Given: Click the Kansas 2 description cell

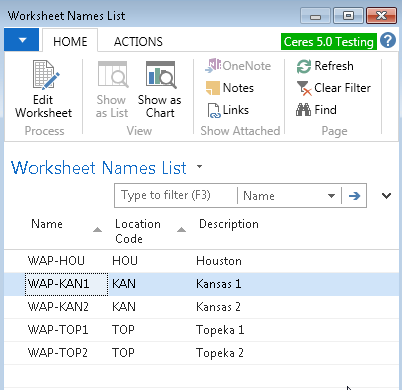Looking at the screenshot, I should (218, 307).
